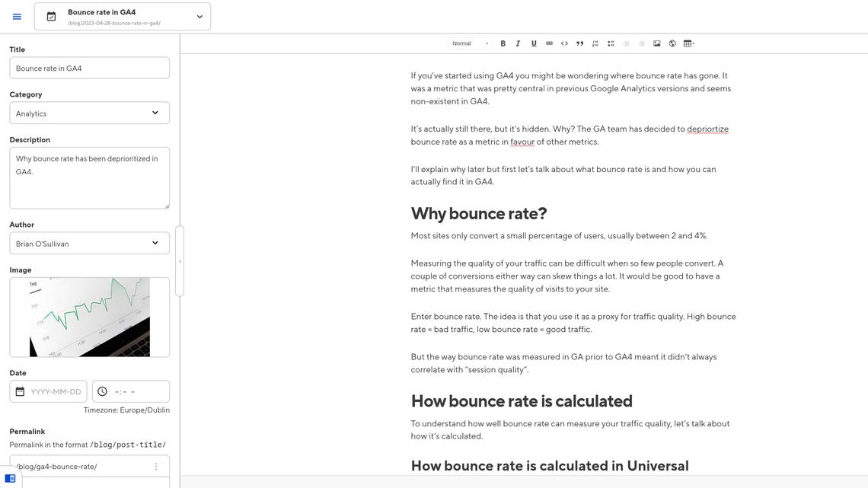Open the permalink three-dot options menu
The image size is (868, 488).
tap(156, 467)
